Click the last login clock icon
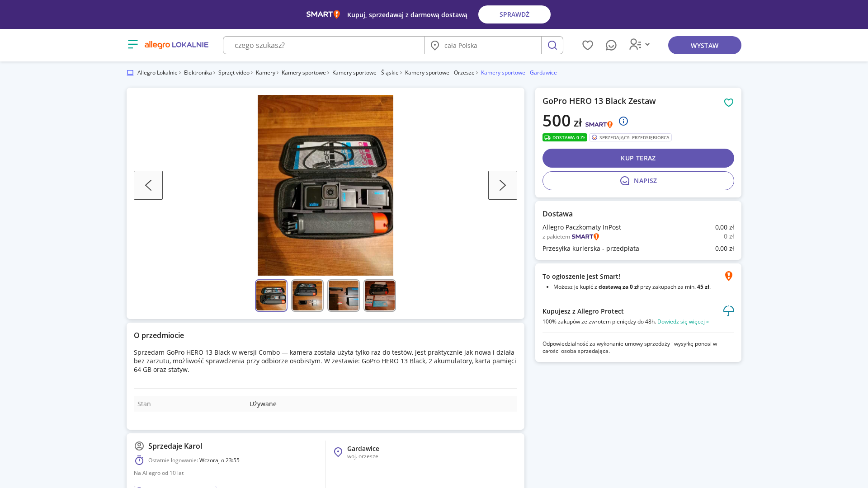The image size is (868, 488). (139, 460)
